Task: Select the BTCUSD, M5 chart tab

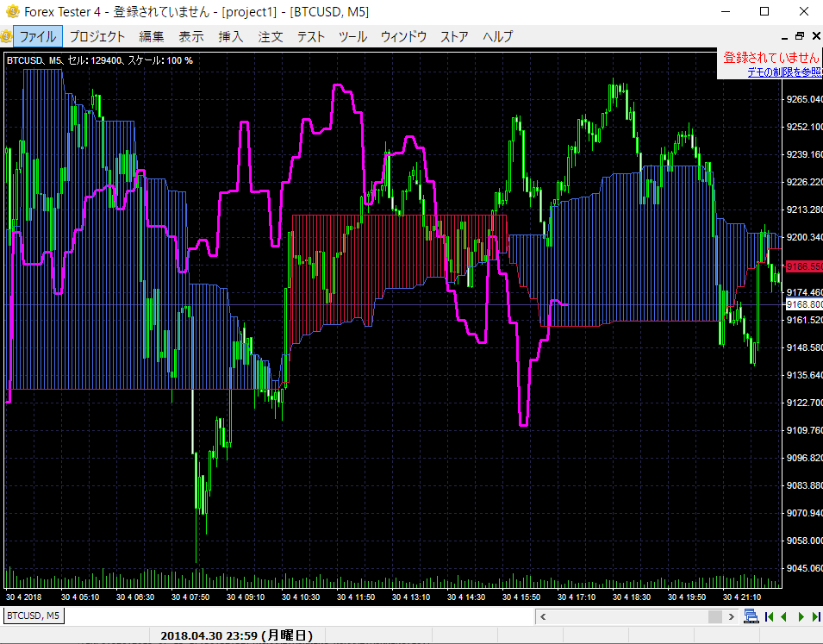Action: pos(34,616)
